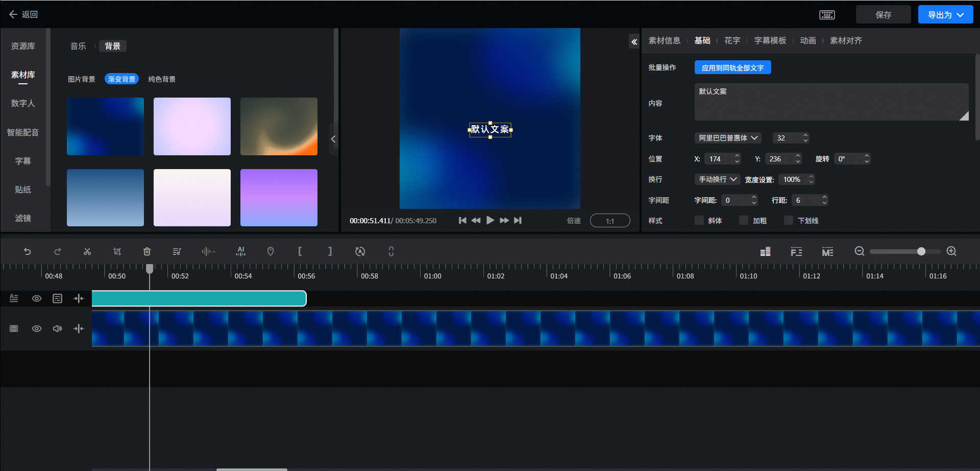Click the timeline zoom slider handle
980x471 pixels.
click(921, 251)
